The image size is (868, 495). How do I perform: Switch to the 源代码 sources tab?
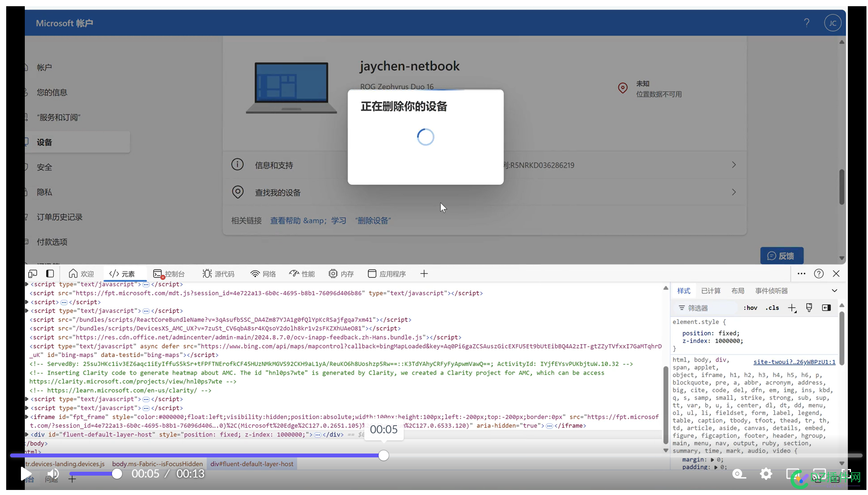click(219, 274)
